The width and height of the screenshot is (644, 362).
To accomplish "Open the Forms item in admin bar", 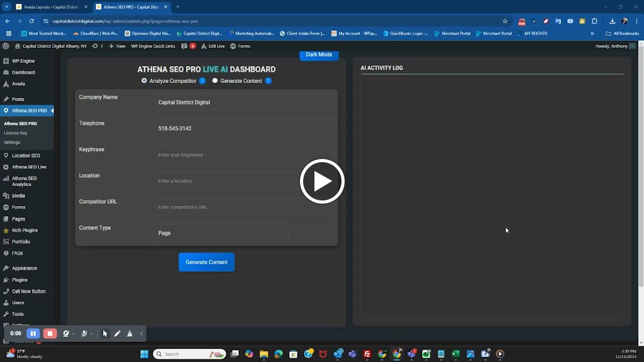I will click(x=240, y=46).
